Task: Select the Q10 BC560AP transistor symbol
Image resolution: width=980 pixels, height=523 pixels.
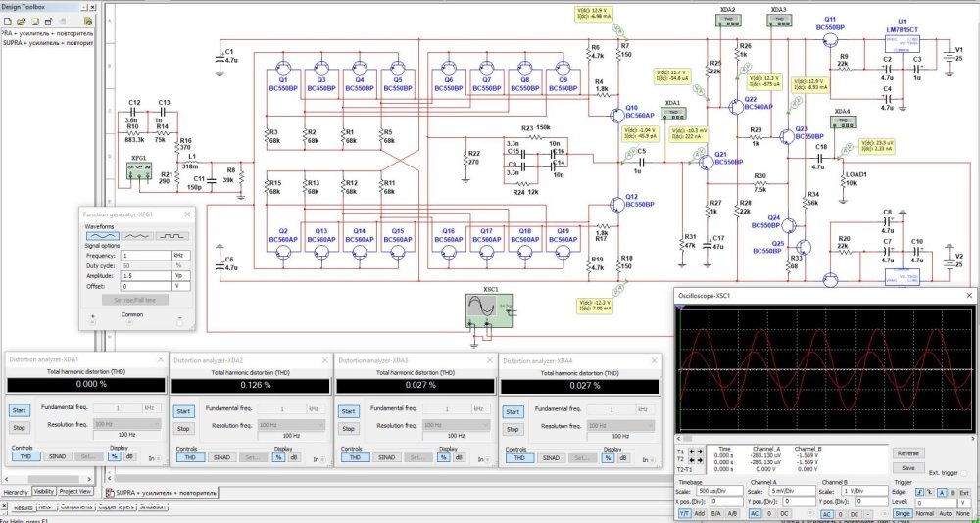Action: pos(619,115)
